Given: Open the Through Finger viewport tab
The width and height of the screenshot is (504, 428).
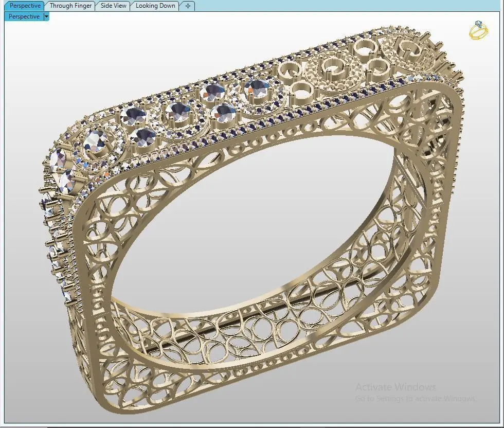Looking at the screenshot, I should point(71,6).
